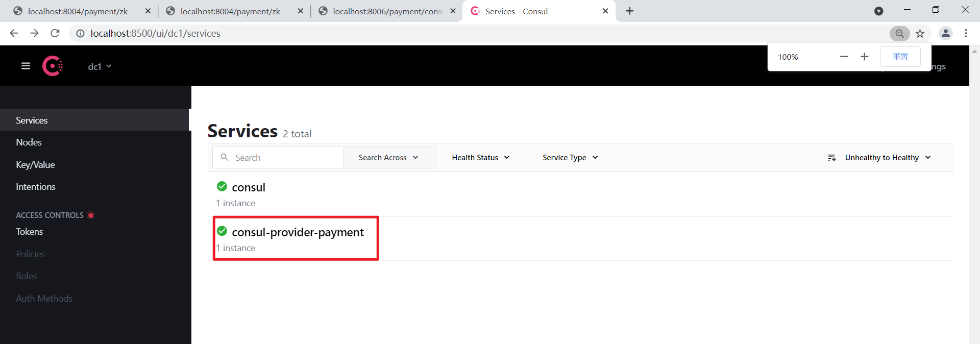Increase browser zoom with plus button

pos(864,57)
